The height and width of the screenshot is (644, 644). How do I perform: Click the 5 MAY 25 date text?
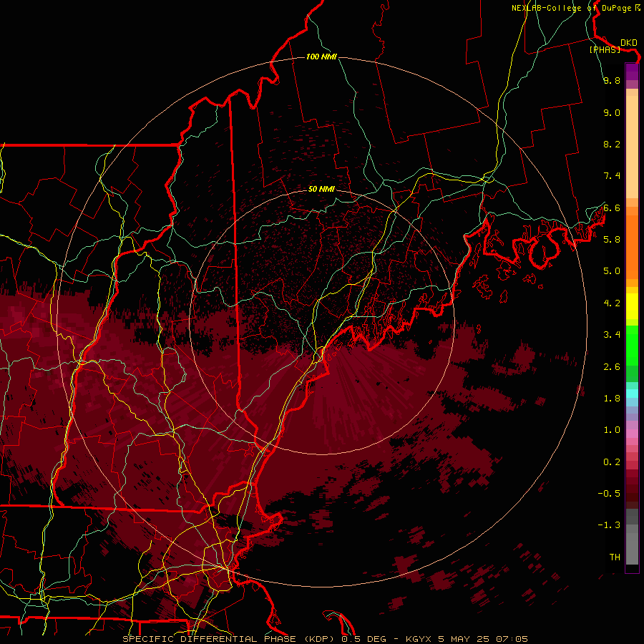pyautogui.click(x=463, y=639)
